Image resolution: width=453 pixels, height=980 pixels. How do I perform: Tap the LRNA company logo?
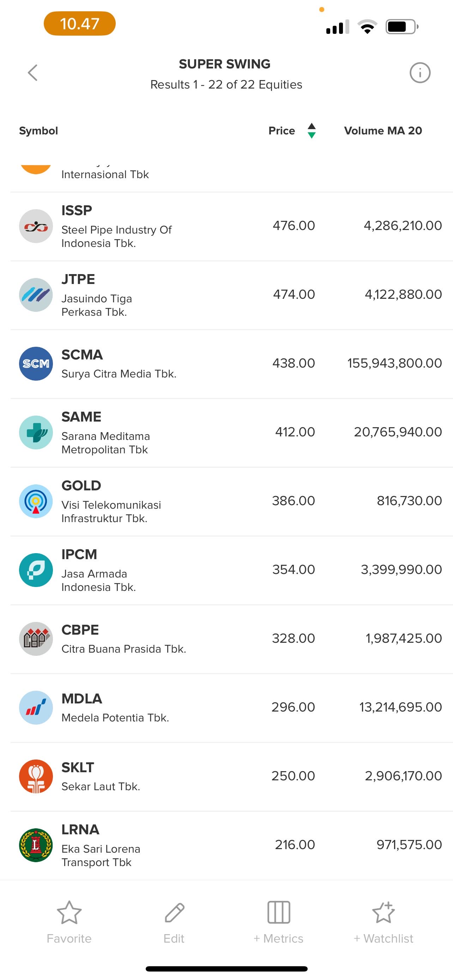[x=36, y=845]
